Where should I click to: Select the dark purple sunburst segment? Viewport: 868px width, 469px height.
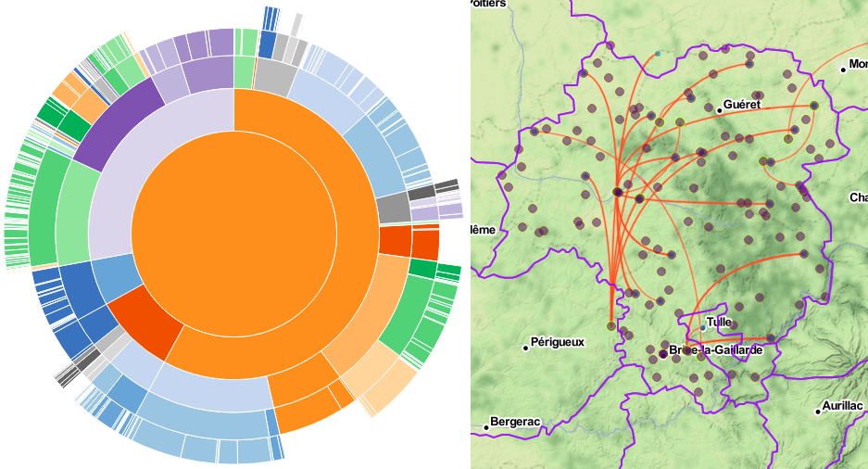(x=114, y=121)
